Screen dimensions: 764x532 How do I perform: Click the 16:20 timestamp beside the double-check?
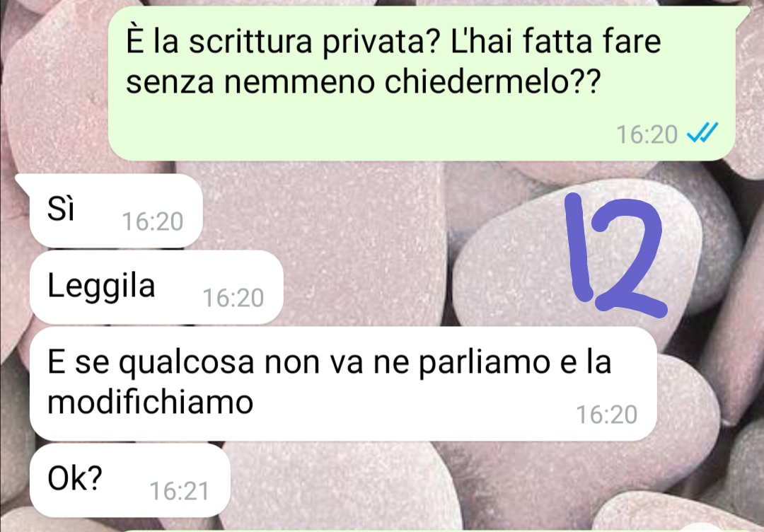[647, 134]
